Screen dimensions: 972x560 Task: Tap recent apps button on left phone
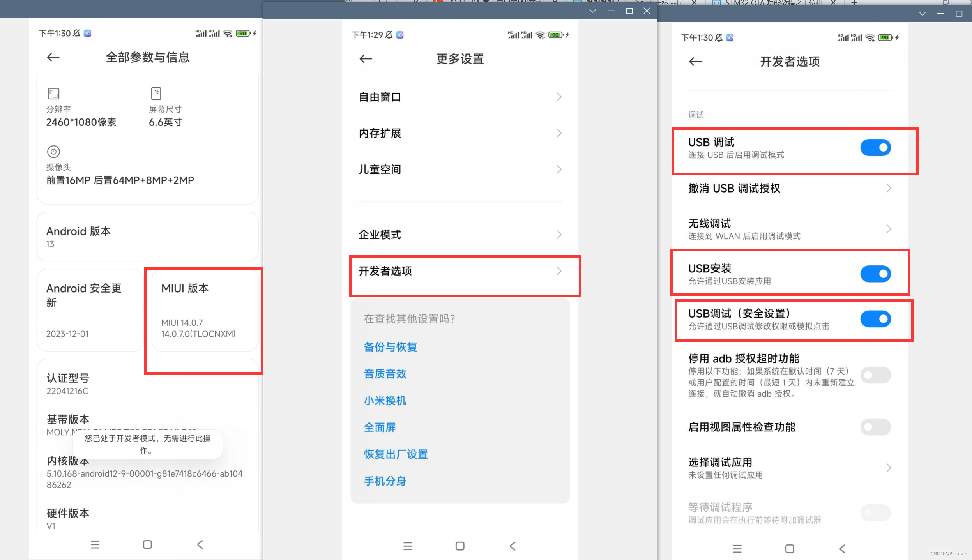pos(95,544)
